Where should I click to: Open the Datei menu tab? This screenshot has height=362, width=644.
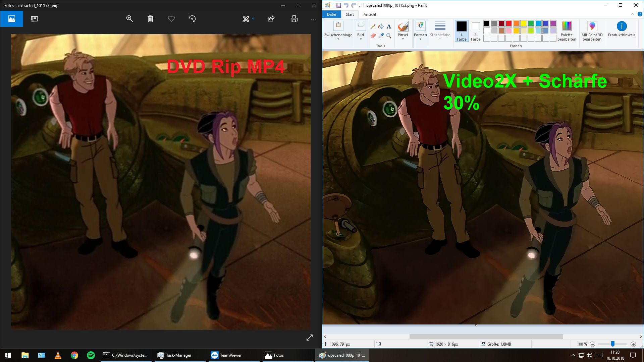click(x=331, y=14)
